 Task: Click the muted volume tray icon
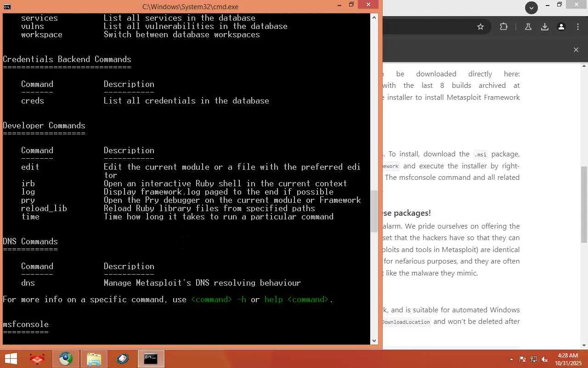[x=545, y=359]
